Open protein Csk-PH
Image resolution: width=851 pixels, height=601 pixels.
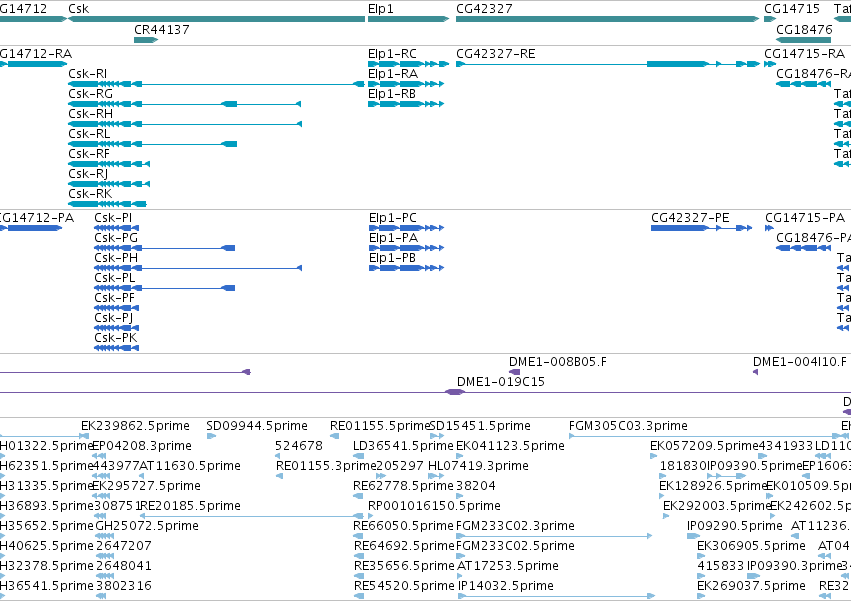pos(198,268)
